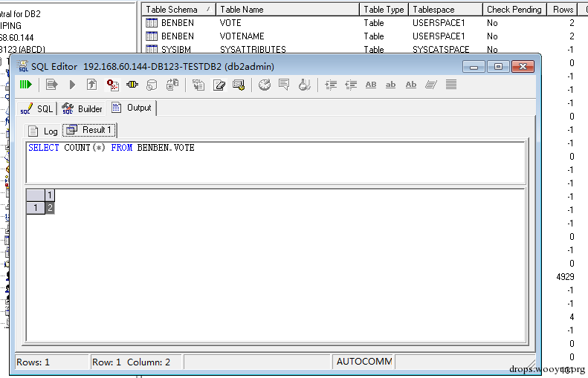Select the Result 1 sub-tab
This screenshot has height=378, width=588.
[90, 130]
